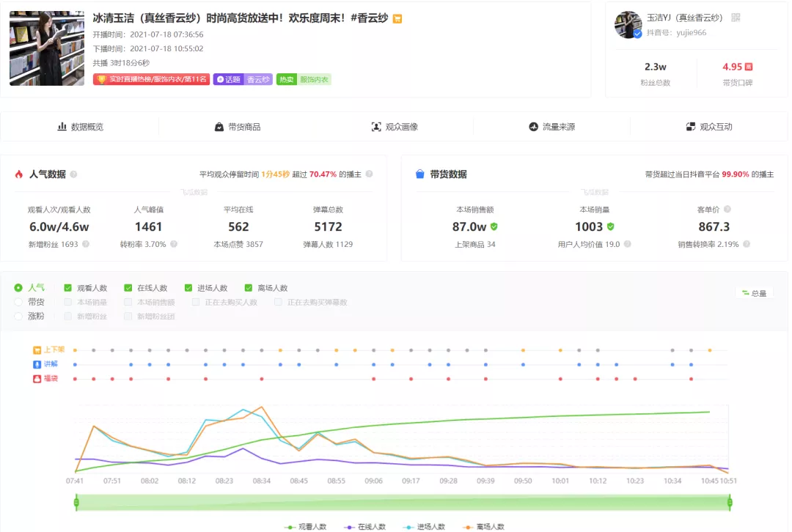The width and height of the screenshot is (792, 532).
Task: Select the 带货 radio button
Action: click(18, 302)
